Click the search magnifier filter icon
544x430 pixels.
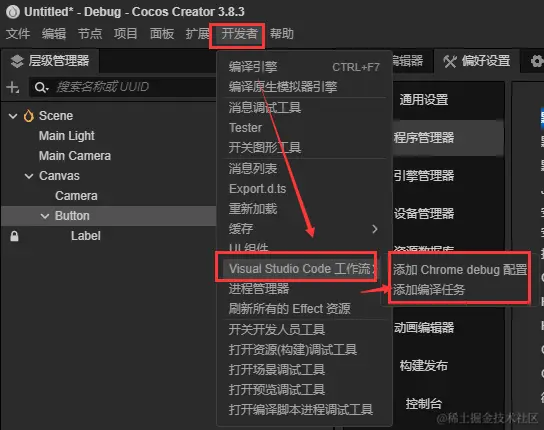click(41, 87)
